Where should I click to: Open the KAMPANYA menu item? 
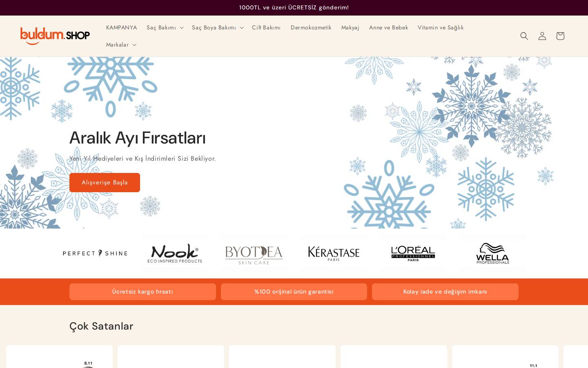click(x=121, y=27)
